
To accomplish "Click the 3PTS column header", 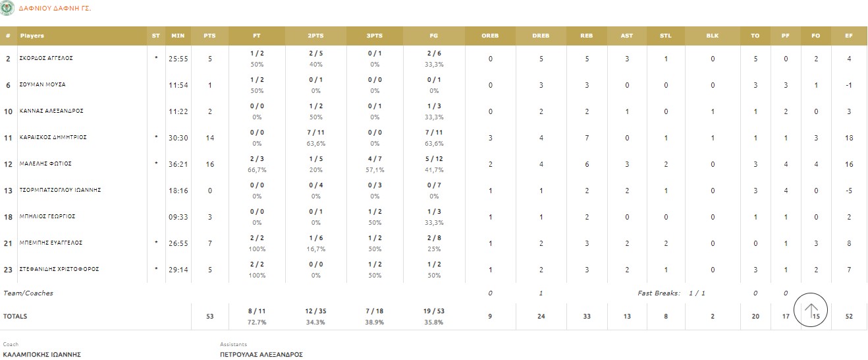I will 375,36.
